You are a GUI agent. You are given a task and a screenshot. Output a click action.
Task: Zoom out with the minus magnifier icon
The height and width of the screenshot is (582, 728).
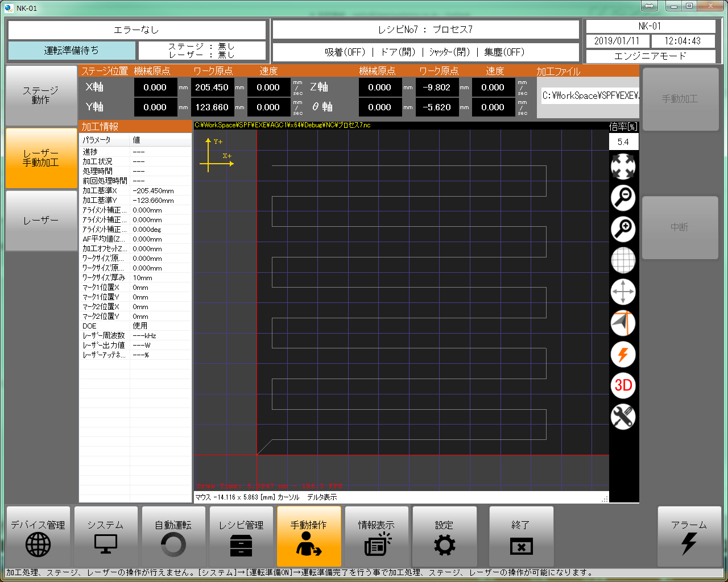[623, 198]
